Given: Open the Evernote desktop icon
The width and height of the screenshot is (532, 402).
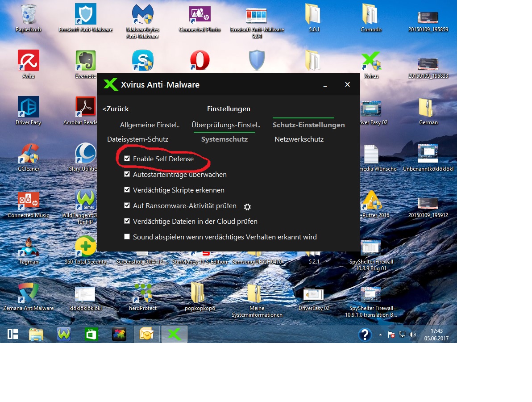Looking at the screenshot, I should pos(86,60).
